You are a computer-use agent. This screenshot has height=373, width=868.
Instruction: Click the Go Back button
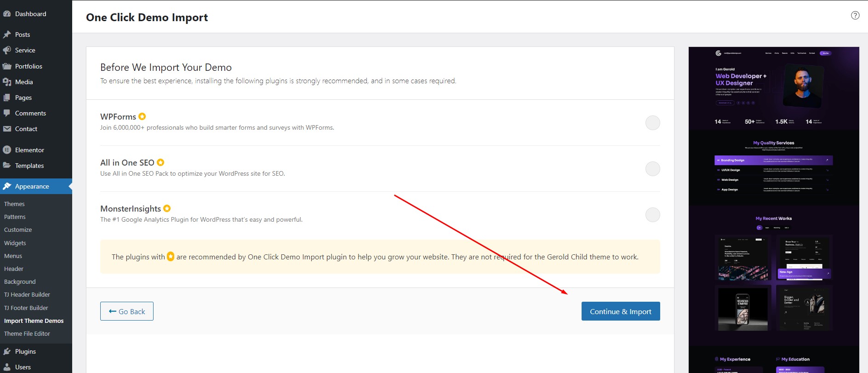pyautogui.click(x=127, y=311)
